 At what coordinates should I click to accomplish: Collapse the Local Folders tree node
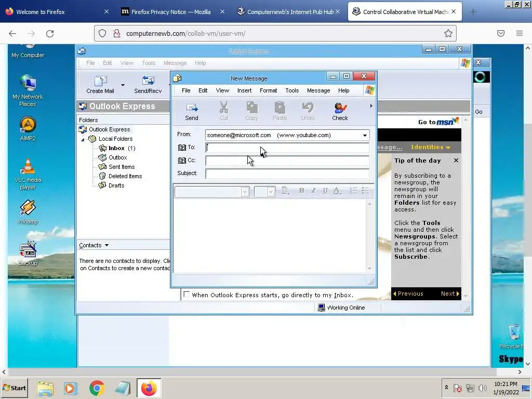tap(83, 139)
